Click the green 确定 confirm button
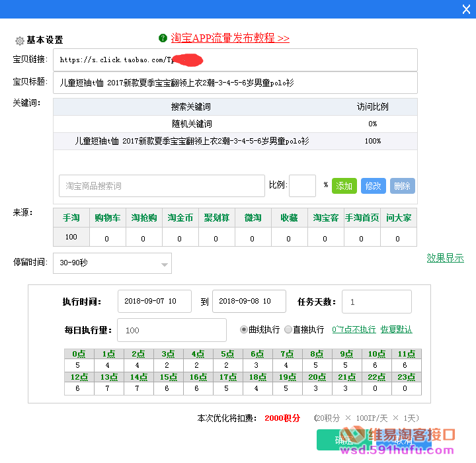The image size is (476, 463). pos(344,440)
